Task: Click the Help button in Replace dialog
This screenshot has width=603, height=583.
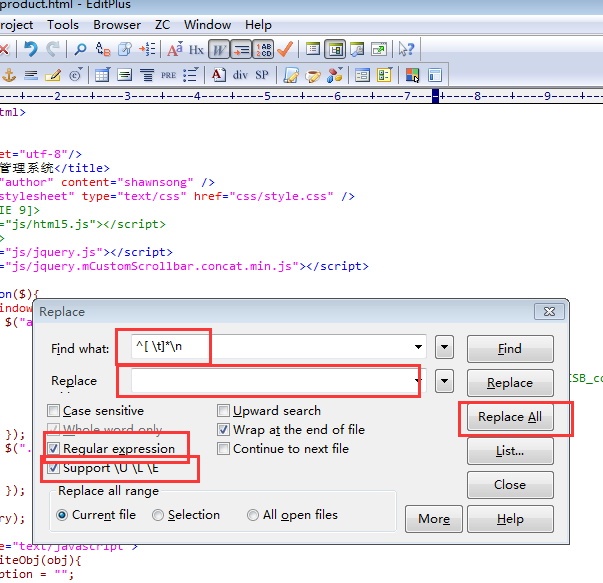Action: point(510,519)
